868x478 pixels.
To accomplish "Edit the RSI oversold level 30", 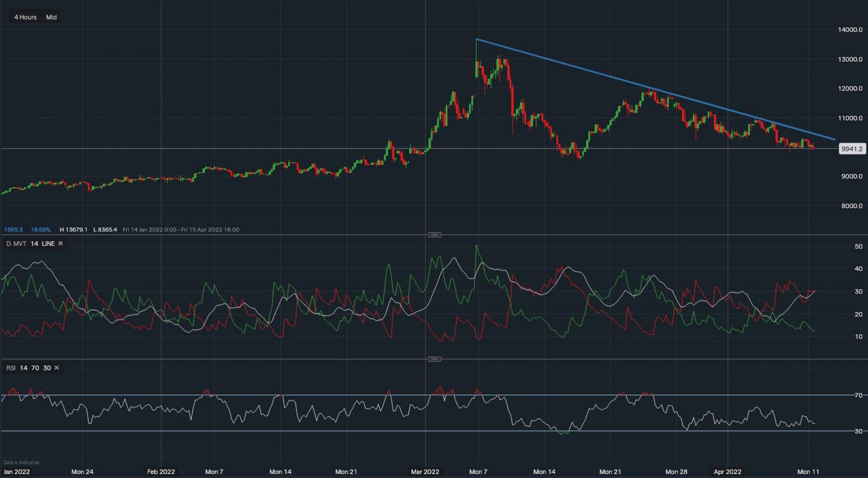I will pyautogui.click(x=47, y=368).
